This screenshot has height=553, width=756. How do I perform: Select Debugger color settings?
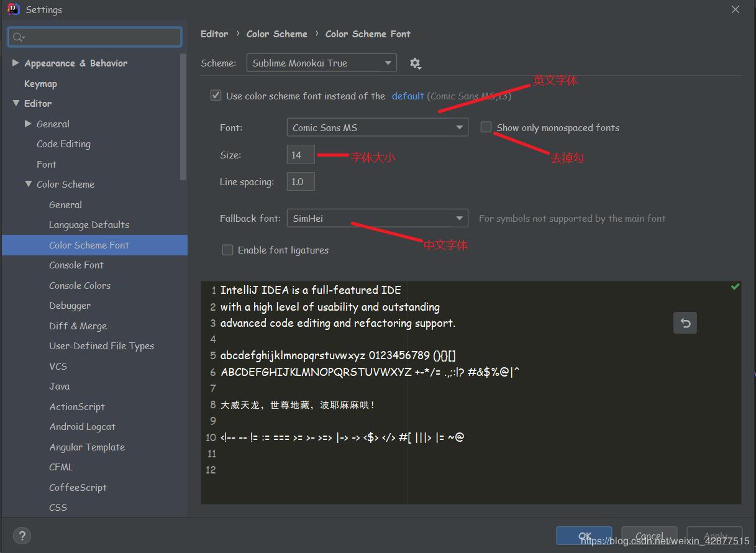click(70, 305)
